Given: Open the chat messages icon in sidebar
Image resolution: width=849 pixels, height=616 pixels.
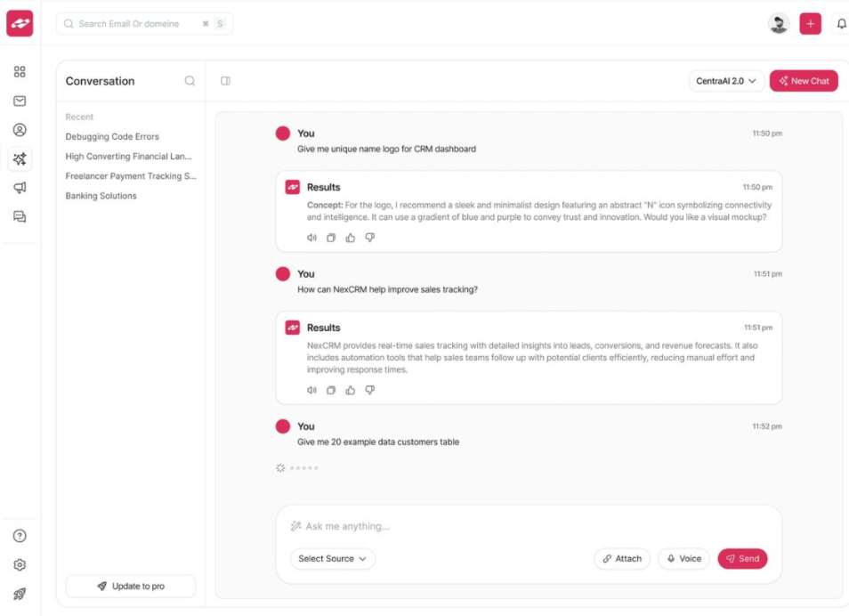Looking at the screenshot, I should click(20, 216).
